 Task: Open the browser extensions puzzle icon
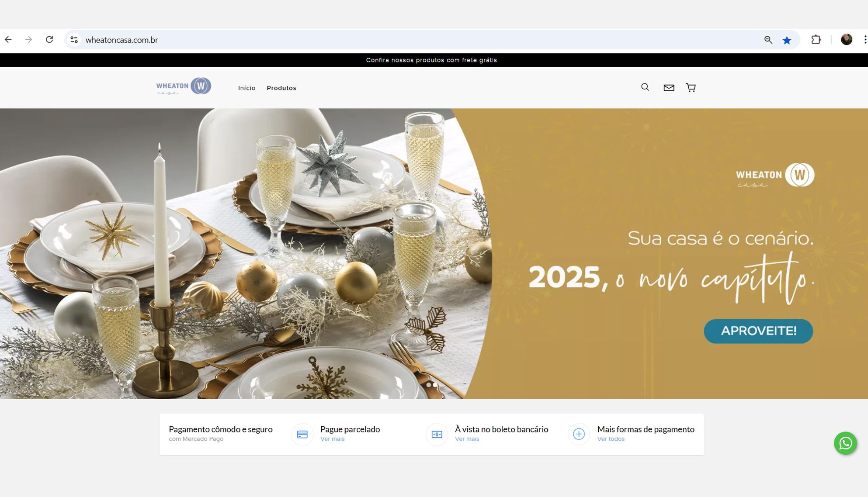[816, 40]
